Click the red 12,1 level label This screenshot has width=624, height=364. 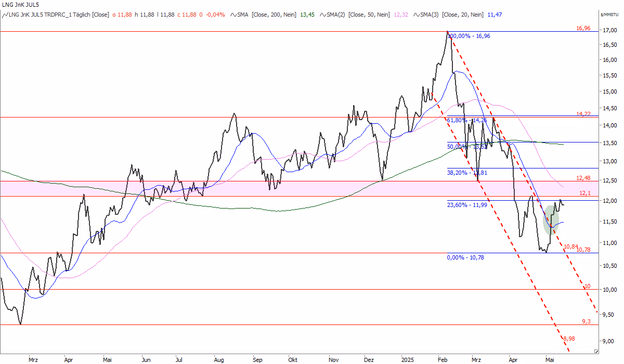[585, 193]
